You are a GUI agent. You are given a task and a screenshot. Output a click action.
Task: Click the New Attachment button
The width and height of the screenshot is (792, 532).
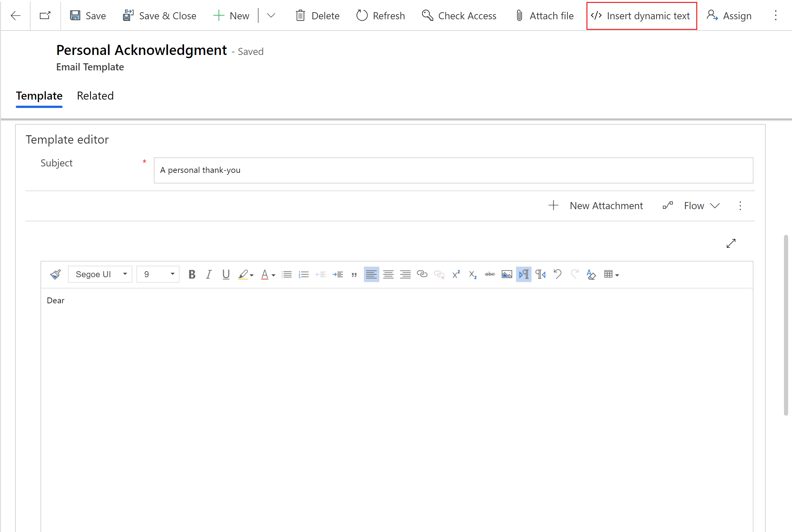click(595, 205)
